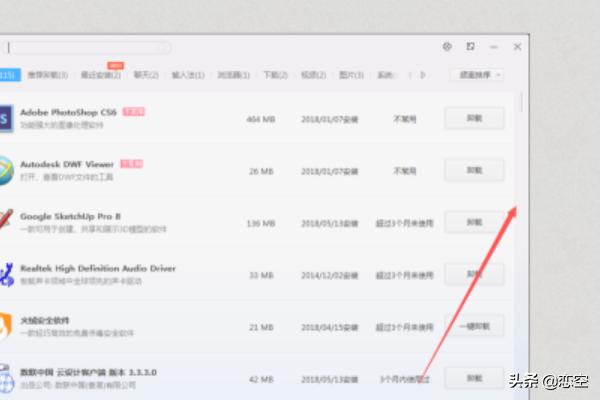The width and height of the screenshot is (600, 400).
Task: Click the Google SketchUp Pro 8 icon
Action: (x=6, y=221)
